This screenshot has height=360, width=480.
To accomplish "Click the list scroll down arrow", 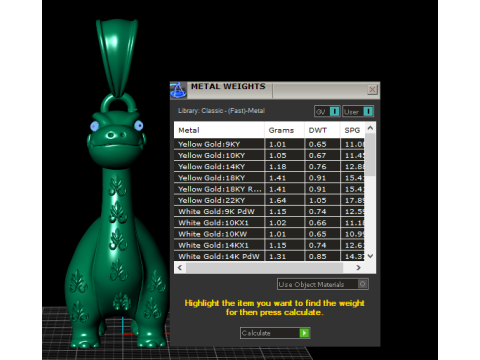I will [x=370, y=256].
